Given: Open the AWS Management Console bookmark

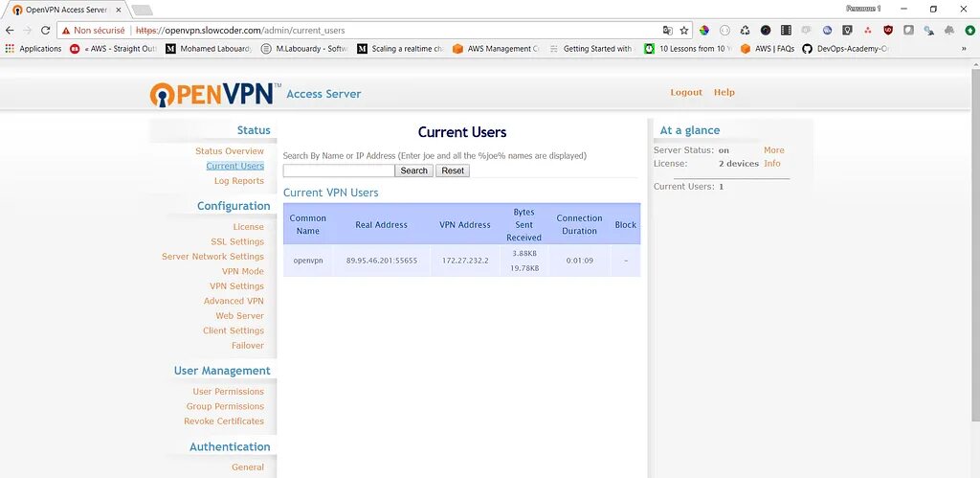Looking at the screenshot, I should coord(496,48).
